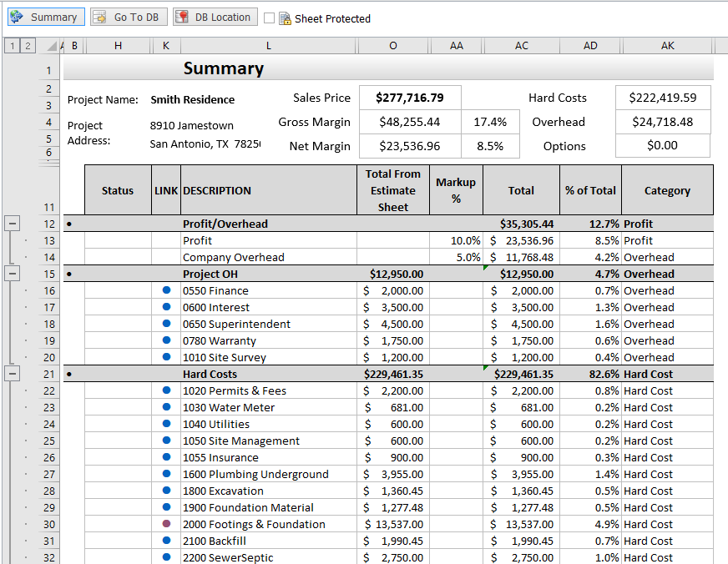Click the Hard Costs group label cell
The height and width of the screenshot is (564, 728).
(268, 374)
